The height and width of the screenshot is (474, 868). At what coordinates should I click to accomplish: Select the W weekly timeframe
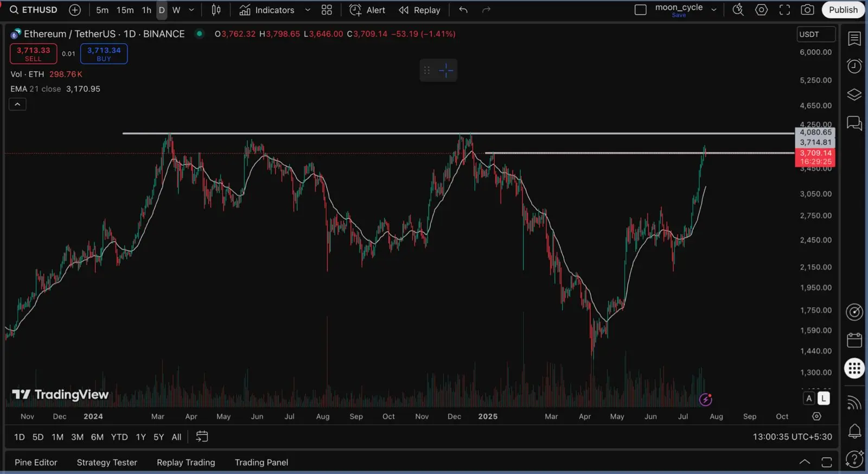176,10
